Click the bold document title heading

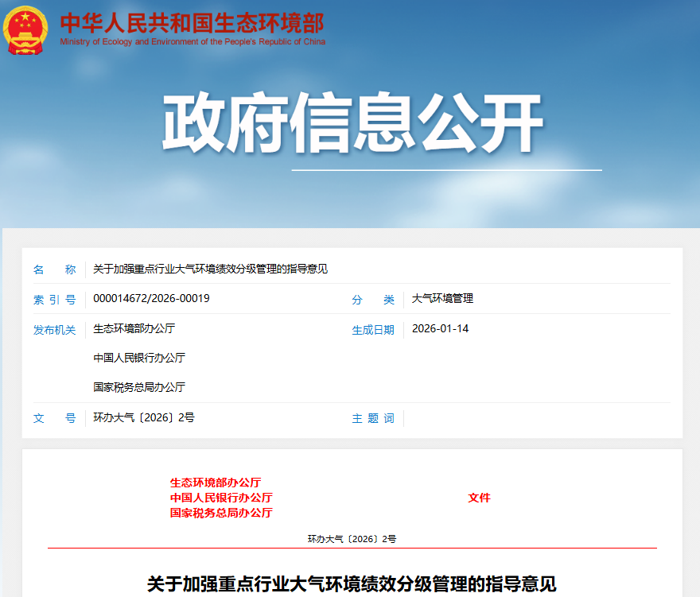352,584
